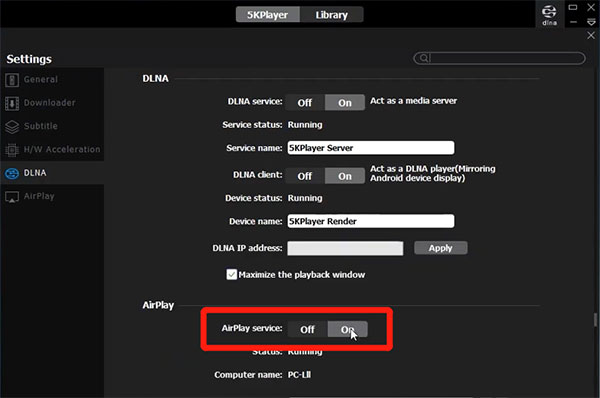Screen dimensions: 600x398
Task: Open H/W Acceleration settings section
Action: 52,150
